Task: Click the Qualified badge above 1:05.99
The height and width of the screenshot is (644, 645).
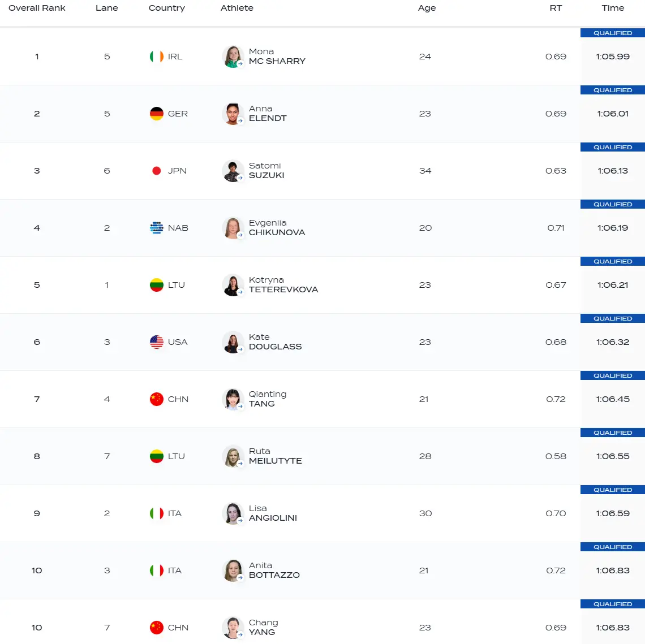Action: pos(613,33)
